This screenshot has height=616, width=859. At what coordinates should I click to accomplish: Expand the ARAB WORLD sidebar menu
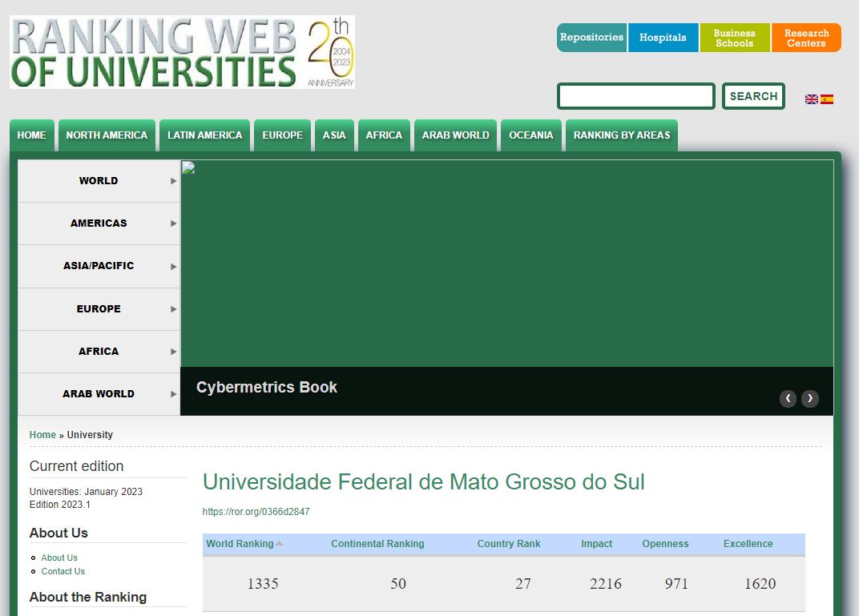pos(99,394)
